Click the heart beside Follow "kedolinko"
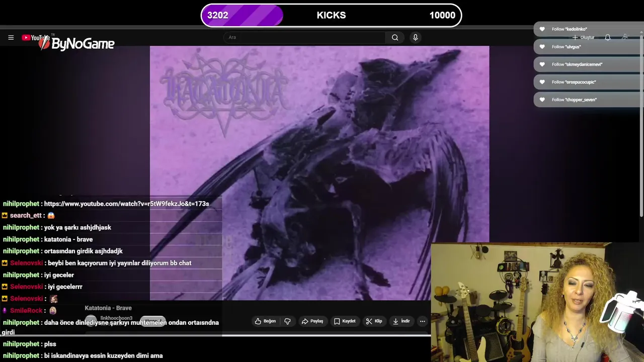 click(542, 29)
